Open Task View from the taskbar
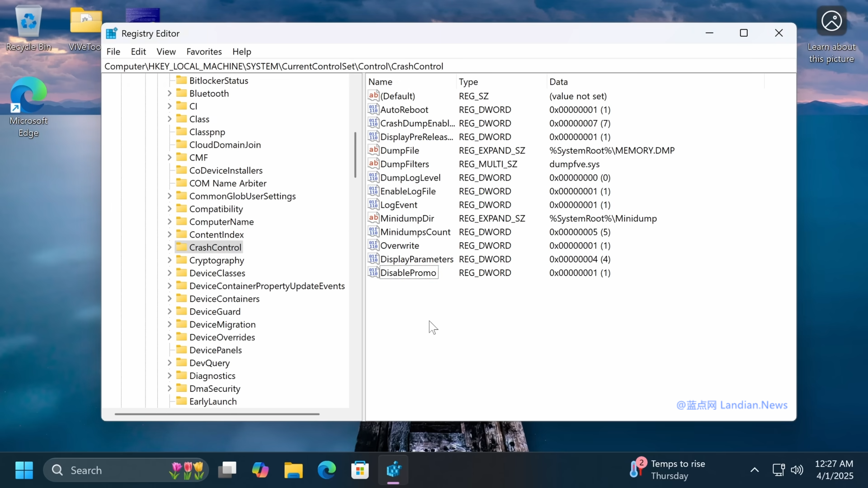 227,470
